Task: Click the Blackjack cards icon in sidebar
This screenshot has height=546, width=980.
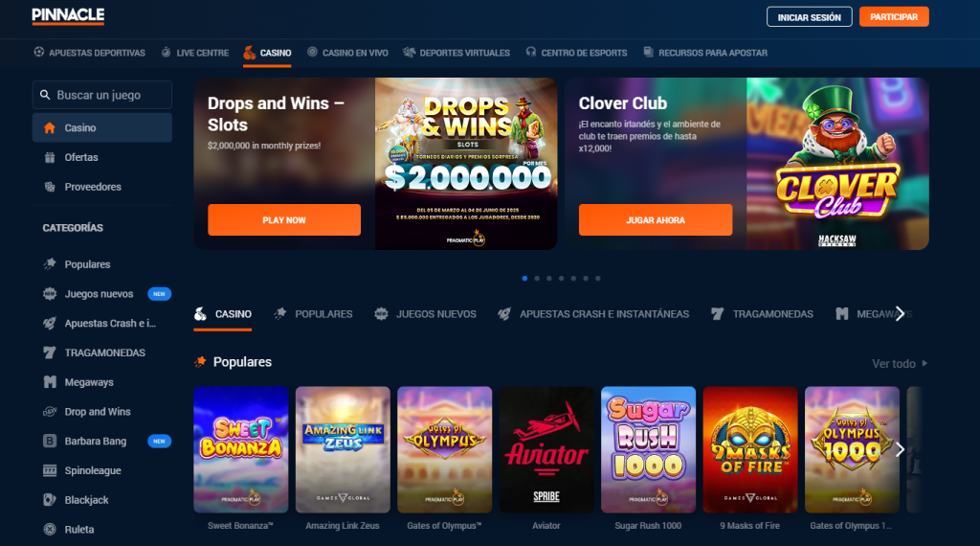Action: [x=50, y=500]
